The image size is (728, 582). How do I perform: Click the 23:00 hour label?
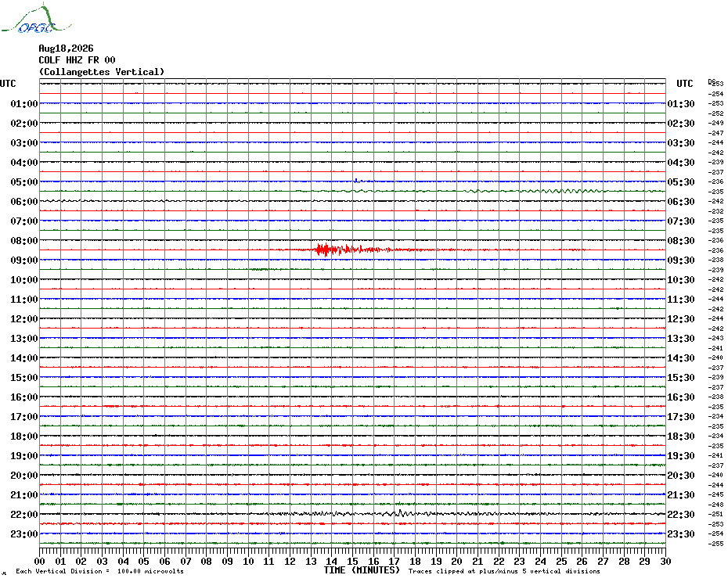pyautogui.click(x=24, y=533)
